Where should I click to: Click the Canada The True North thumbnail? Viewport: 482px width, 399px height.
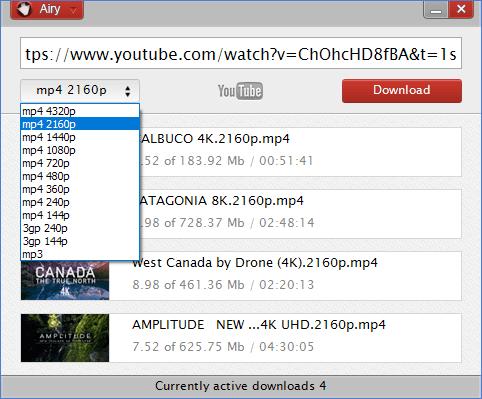(x=65, y=280)
